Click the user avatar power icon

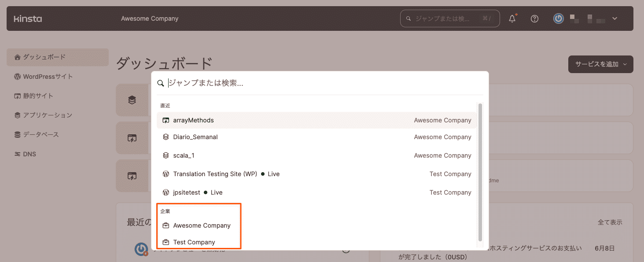[x=559, y=18]
